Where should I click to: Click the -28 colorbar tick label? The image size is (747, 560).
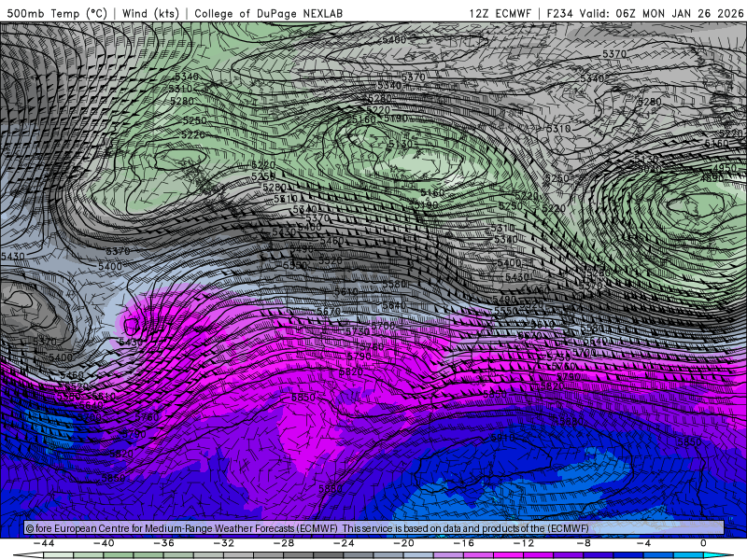[284, 543]
